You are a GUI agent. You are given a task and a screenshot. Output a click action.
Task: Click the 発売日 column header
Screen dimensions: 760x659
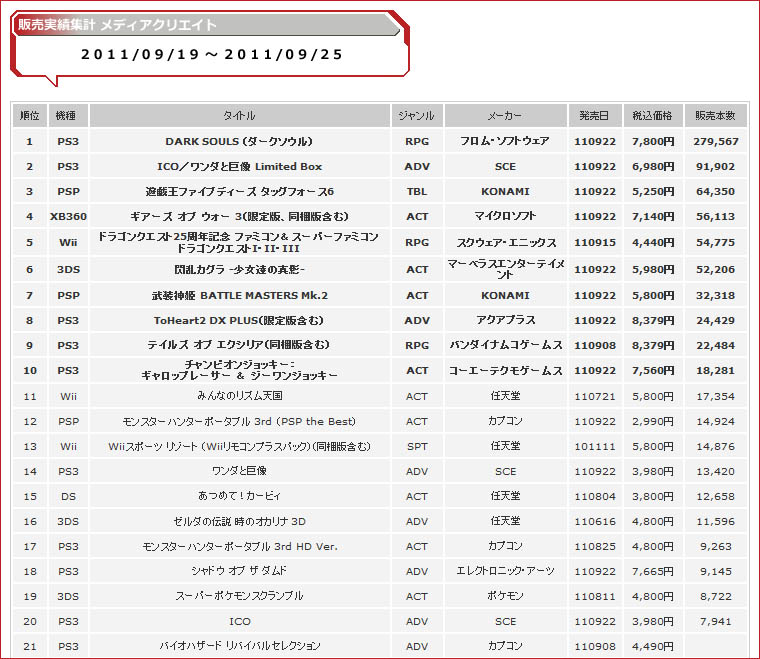tap(595, 115)
